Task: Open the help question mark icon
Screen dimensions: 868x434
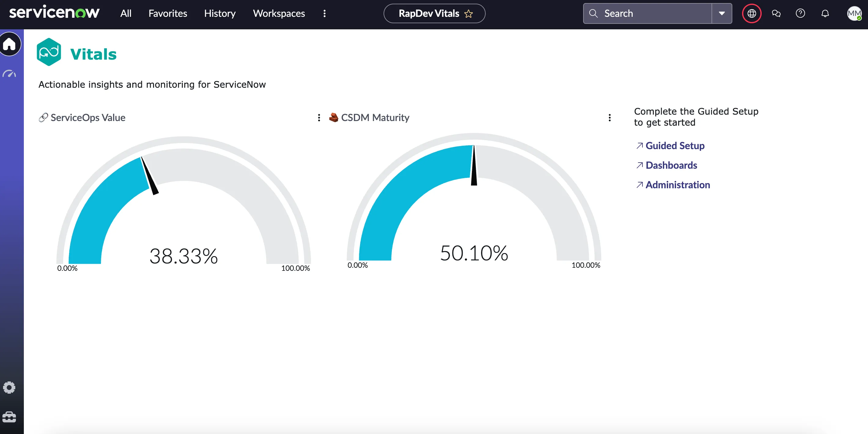Action: (800, 13)
